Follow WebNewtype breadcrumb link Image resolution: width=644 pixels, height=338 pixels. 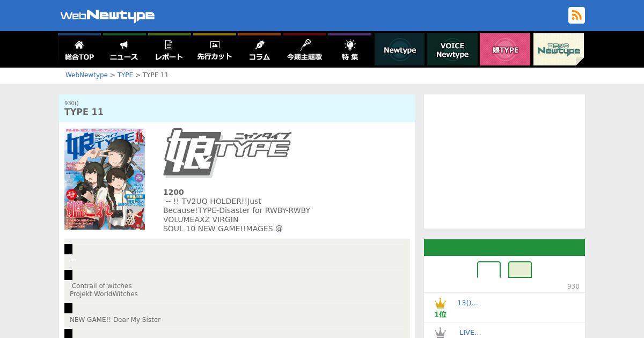tap(86, 75)
